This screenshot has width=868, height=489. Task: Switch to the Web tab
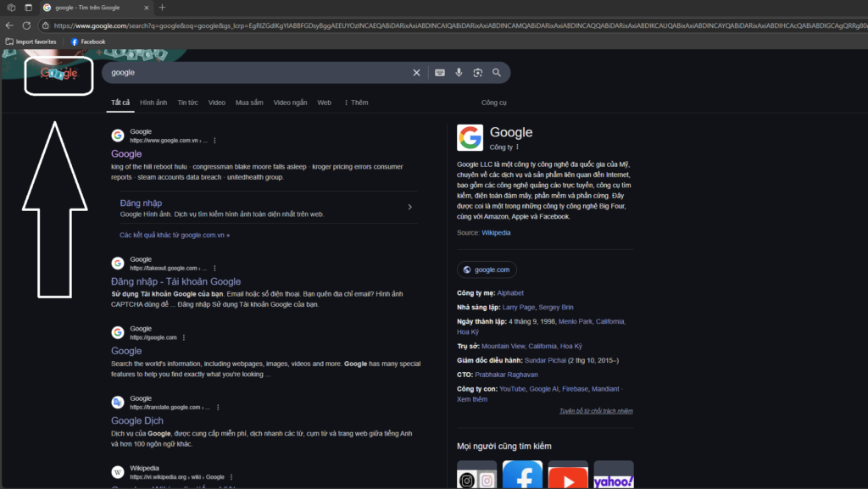pyautogui.click(x=325, y=103)
